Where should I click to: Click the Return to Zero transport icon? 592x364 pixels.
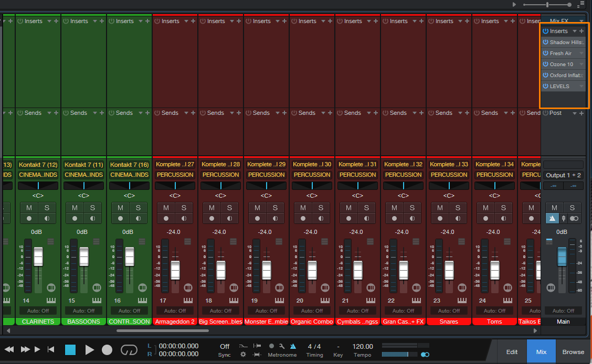pos(51,349)
